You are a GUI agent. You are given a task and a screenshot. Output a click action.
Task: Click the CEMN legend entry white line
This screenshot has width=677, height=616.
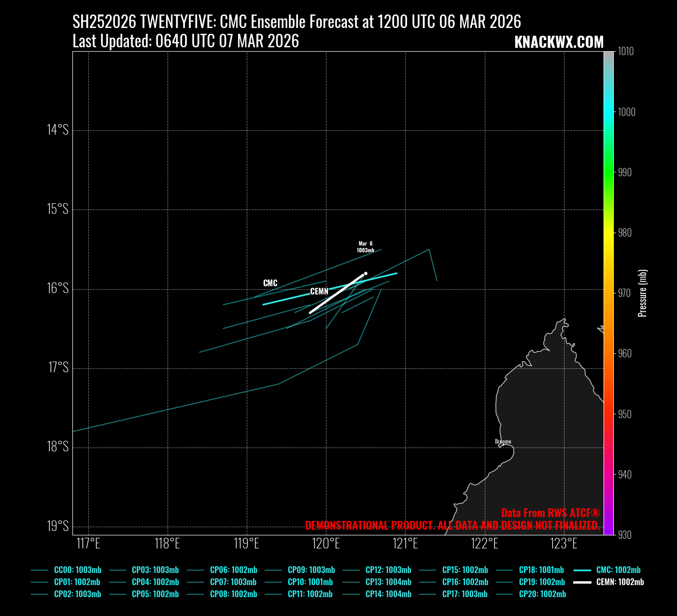pos(582,582)
